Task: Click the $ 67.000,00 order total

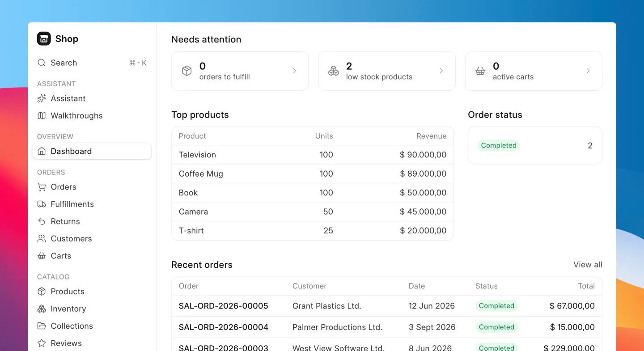Action: (572, 306)
